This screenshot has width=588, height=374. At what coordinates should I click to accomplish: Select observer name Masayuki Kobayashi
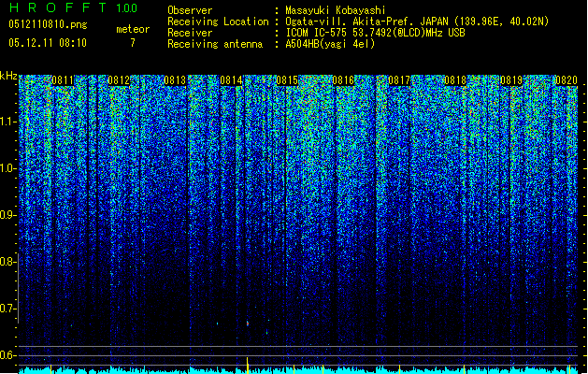tap(336, 10)
